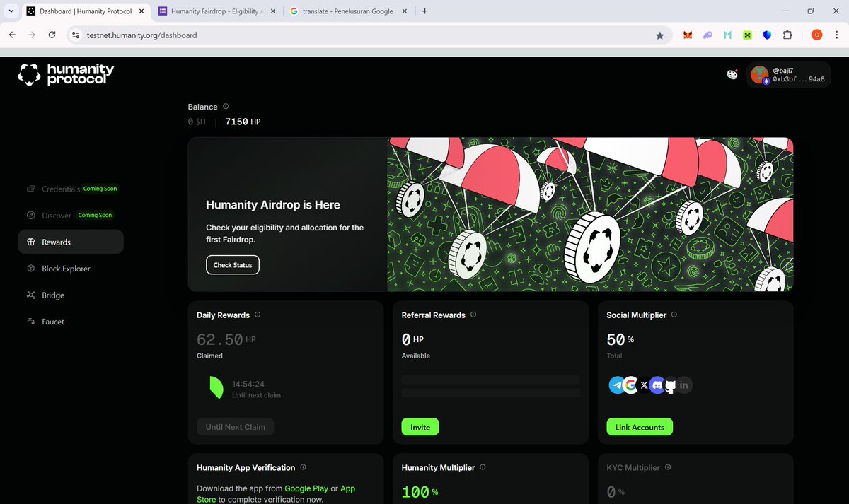Click info icon beside Balance label

[226, 107]
